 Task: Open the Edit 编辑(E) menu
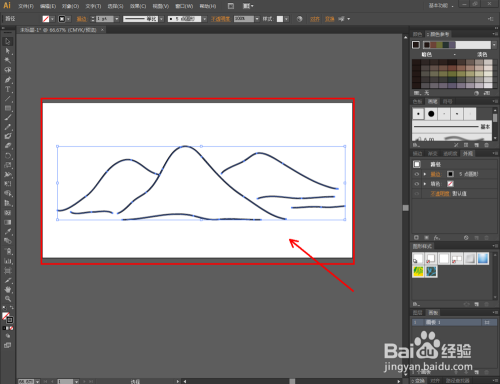(x=48, y=6)
